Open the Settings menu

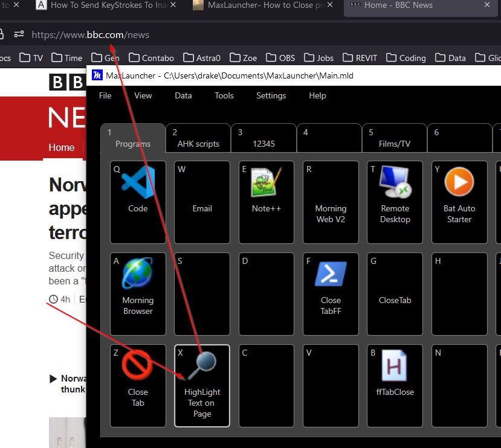[x=271, y=95]
